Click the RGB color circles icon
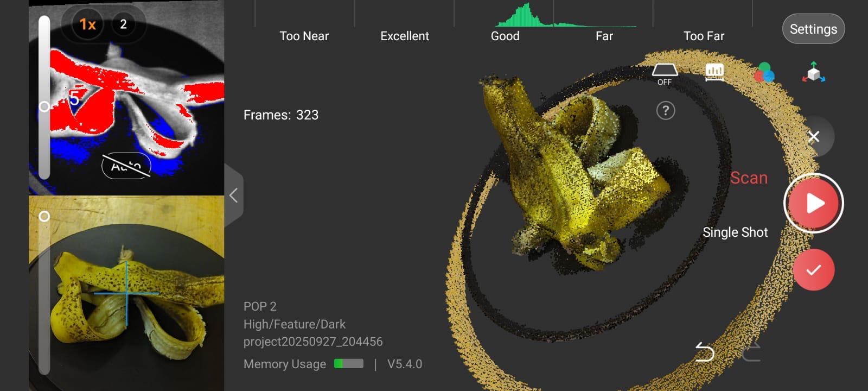 point(764,72)
